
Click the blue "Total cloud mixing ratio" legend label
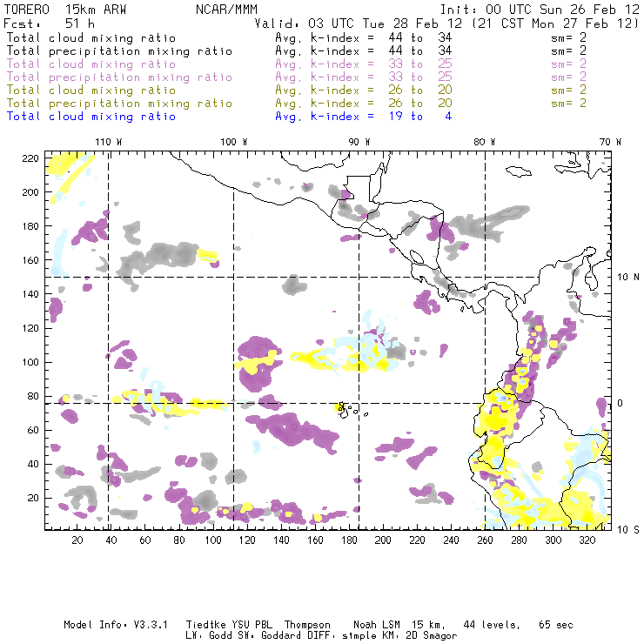[x=91, y=117]
